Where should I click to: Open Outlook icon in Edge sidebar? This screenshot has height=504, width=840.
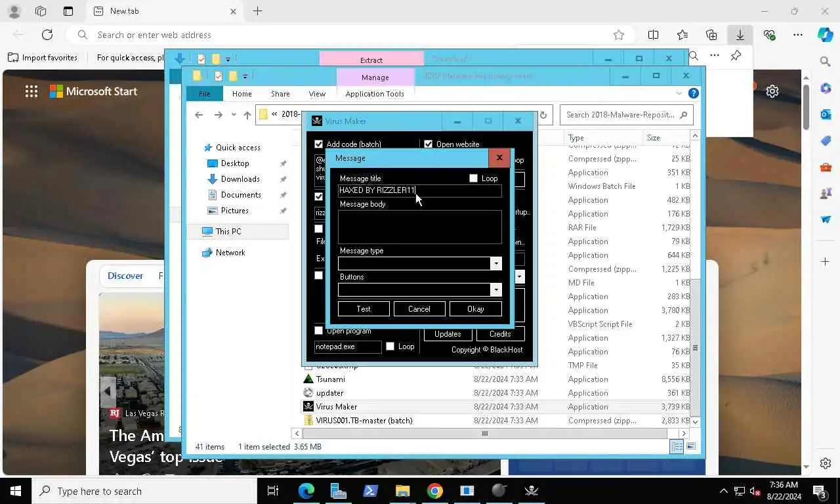click(x=826, y=115)
